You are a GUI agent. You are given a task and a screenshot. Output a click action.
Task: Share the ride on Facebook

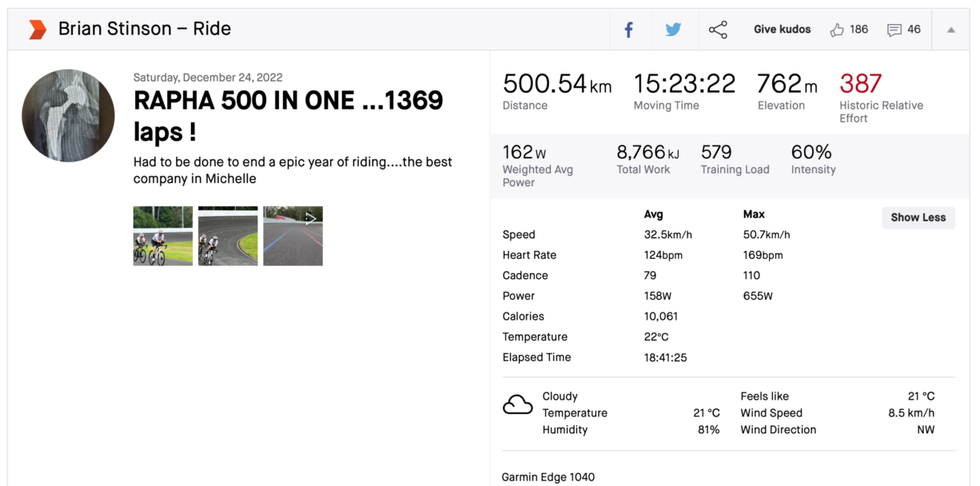pos(628,30)
